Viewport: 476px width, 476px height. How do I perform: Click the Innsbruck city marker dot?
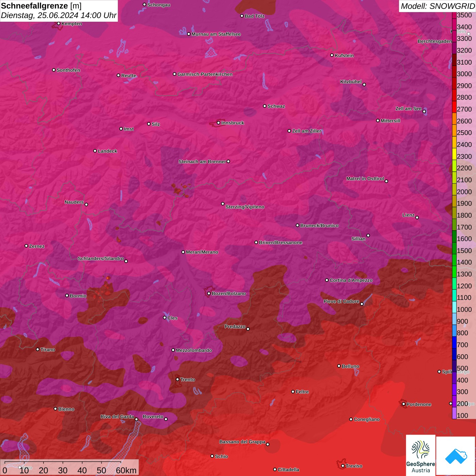(218, 123)
